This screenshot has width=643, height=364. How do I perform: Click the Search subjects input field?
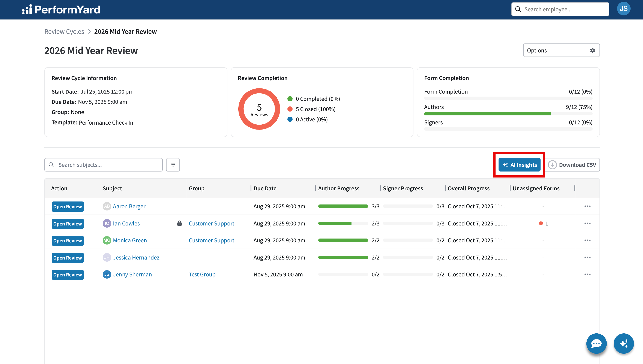pos(104,165)
